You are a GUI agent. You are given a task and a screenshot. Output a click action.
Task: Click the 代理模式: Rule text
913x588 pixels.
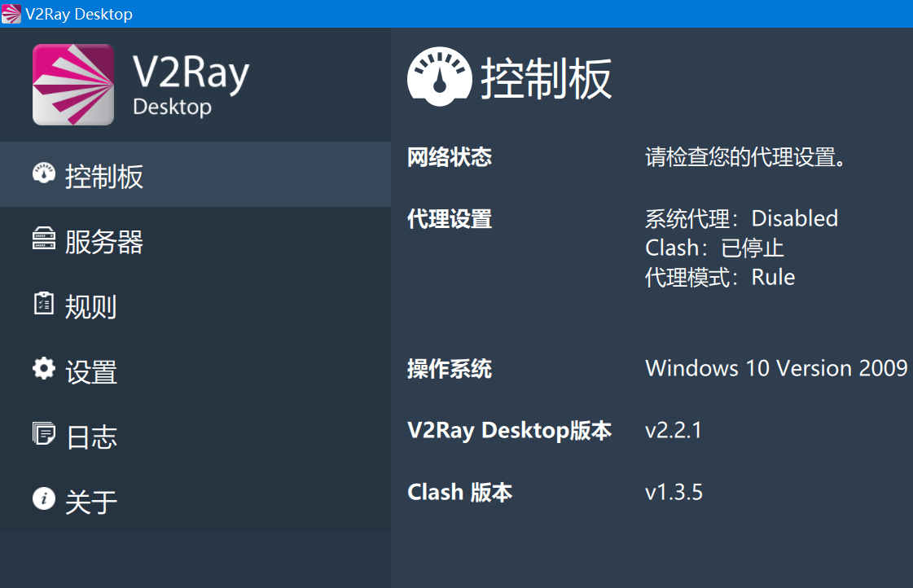point(720,277)
